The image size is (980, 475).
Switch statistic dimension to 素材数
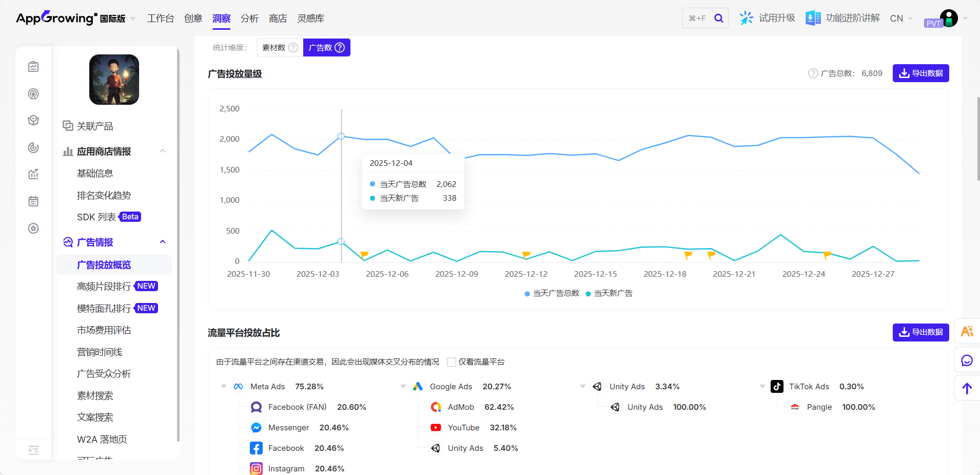point(274,48)
